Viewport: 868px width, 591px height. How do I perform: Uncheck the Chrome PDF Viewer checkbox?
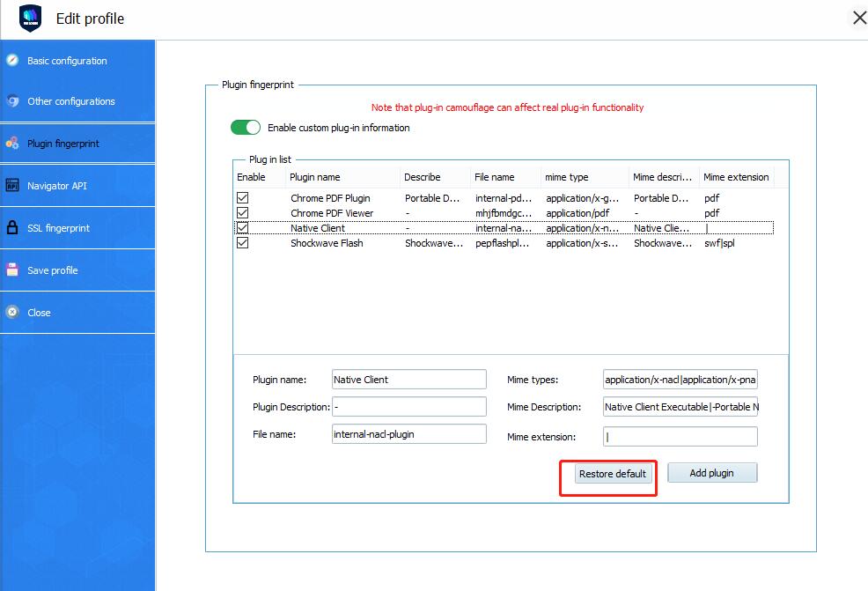(243, 213)
